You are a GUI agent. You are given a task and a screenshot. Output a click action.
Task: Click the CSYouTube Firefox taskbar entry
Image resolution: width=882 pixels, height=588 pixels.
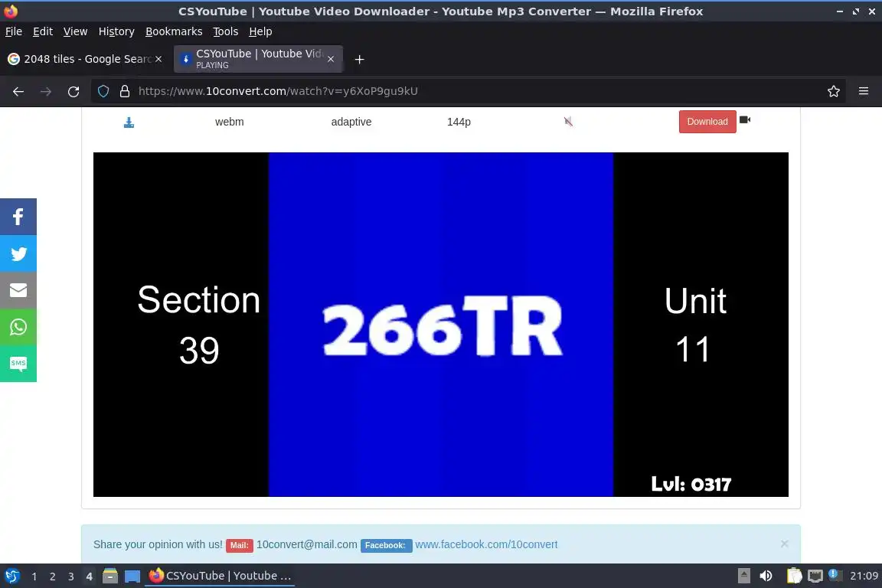(220, 576)
